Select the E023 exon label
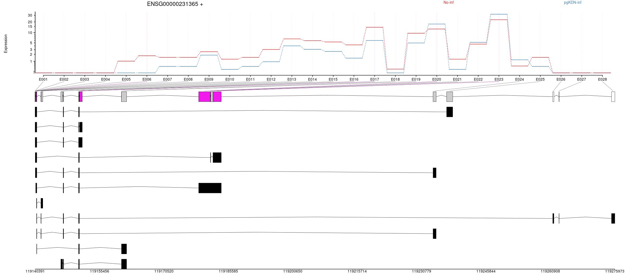The width and height of the screenshot is (644, 276). point(499,79)
